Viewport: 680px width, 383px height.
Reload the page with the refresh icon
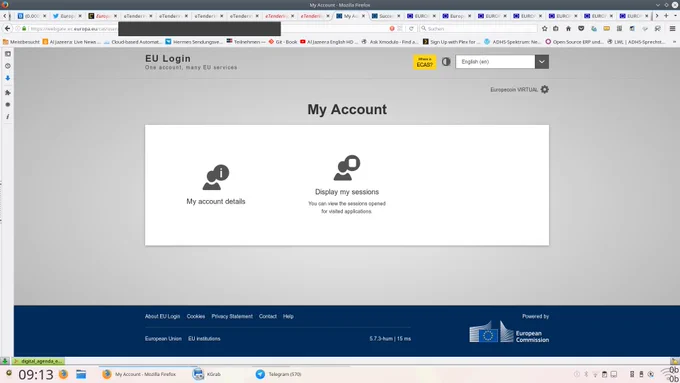(x=411, y=29)
